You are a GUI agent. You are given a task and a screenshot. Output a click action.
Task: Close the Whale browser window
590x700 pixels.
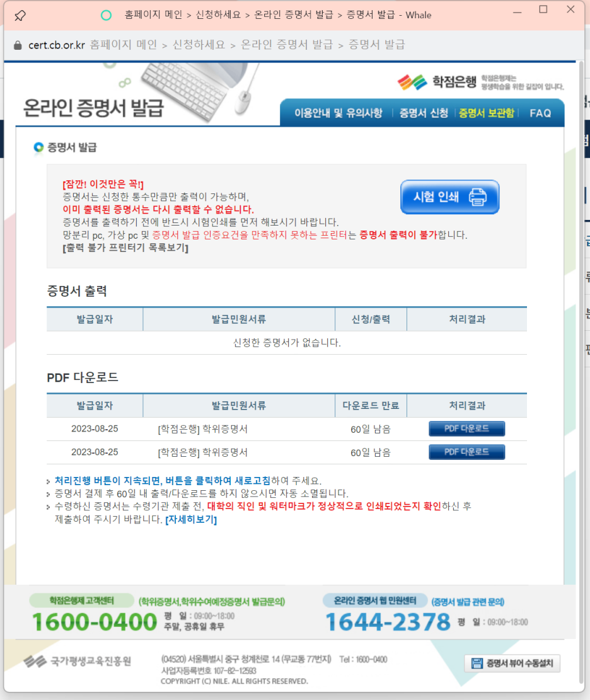click(570, 10)
